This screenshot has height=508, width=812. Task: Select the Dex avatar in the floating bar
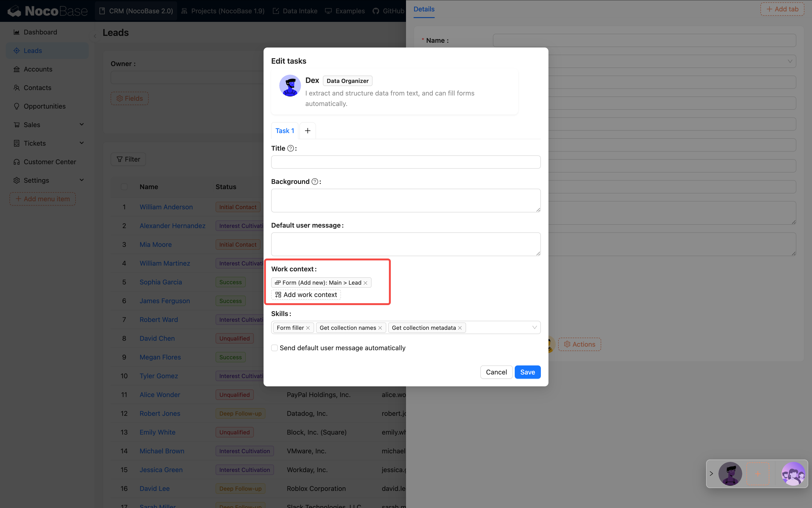[730, 474]
